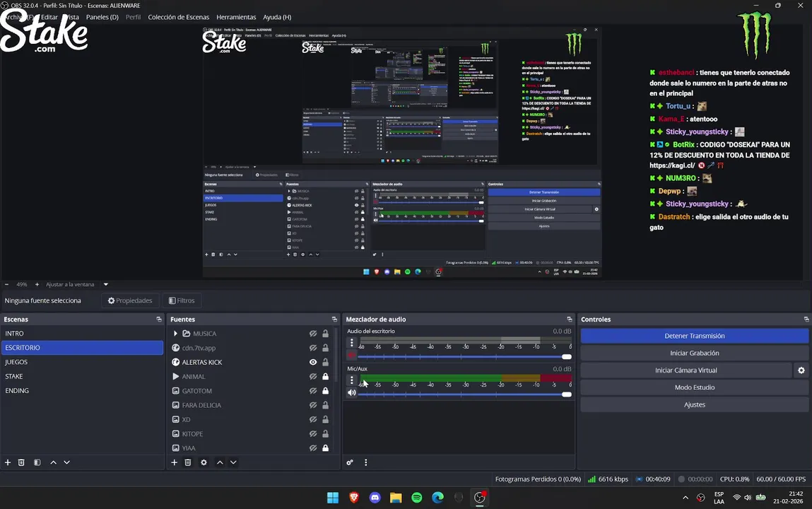Start the virtual camera button
The height and width of the screenshot is (509, 812).
(x=686, y=370)
